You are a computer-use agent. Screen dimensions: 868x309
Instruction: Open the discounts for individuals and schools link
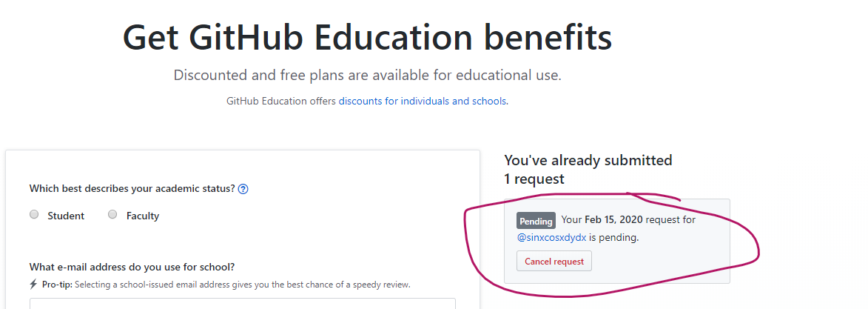point(423,101)
